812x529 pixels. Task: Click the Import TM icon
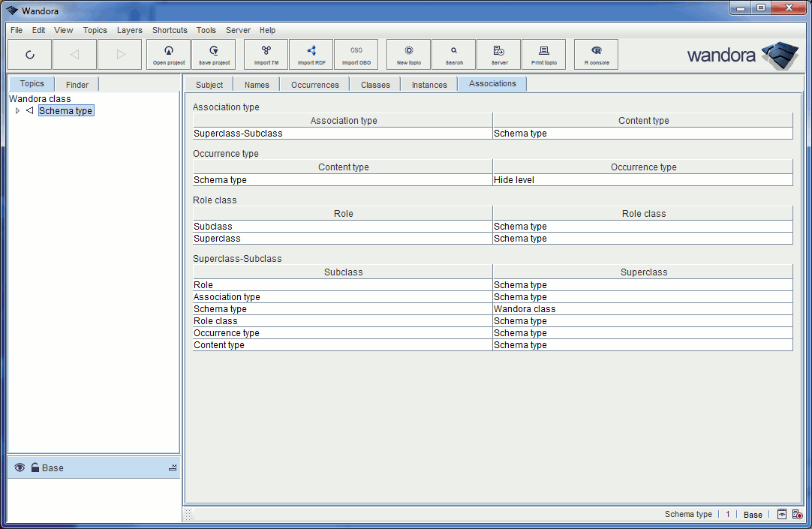point(266,54)
